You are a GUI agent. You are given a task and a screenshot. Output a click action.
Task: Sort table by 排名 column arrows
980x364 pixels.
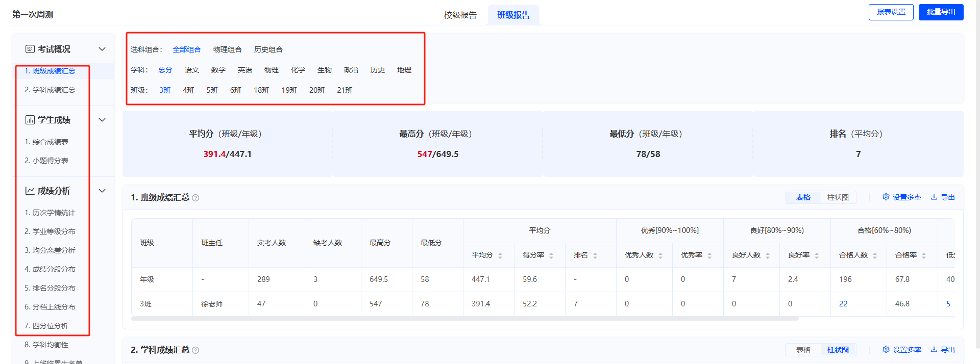[x=595, y=255]
